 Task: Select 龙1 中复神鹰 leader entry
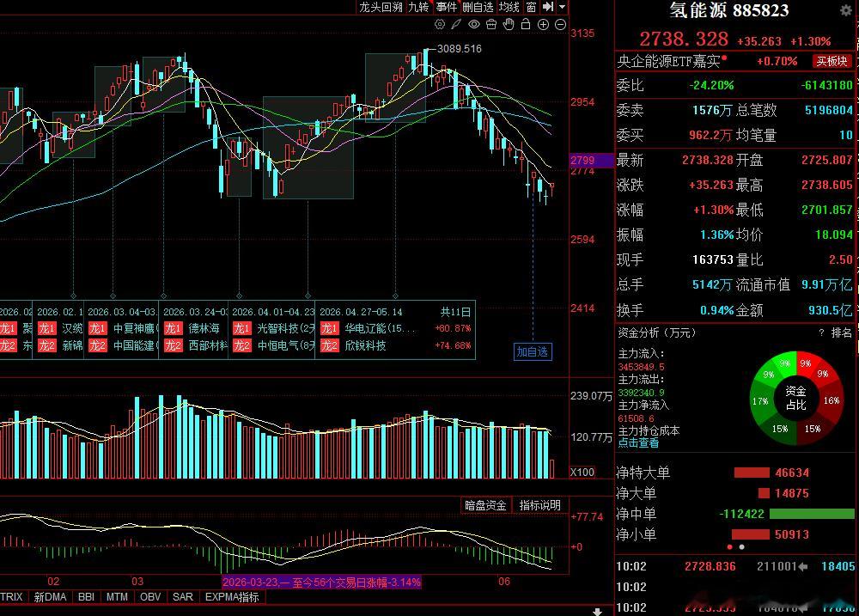(123, 328)
